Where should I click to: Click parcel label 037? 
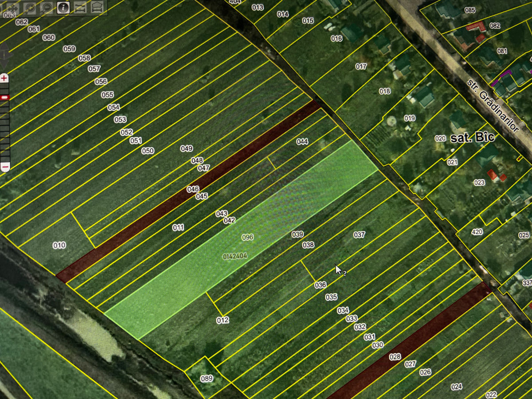point(359,235)
